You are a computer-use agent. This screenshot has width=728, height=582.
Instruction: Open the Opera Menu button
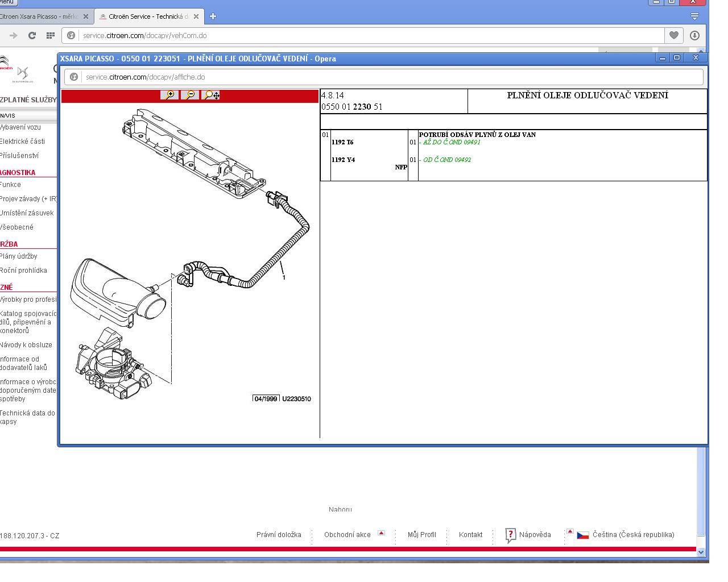(8, 2)
